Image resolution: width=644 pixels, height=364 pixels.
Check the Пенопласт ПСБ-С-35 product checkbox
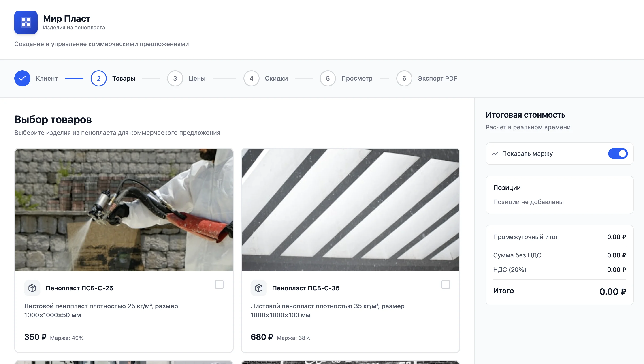446,285
